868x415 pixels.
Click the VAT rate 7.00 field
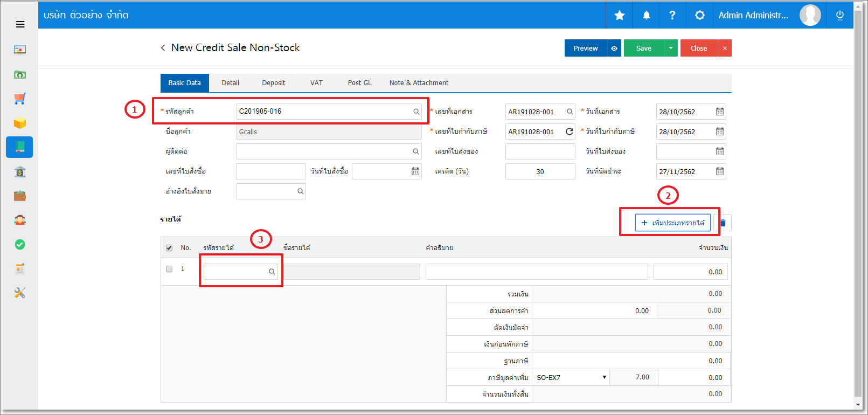[634, 377]
